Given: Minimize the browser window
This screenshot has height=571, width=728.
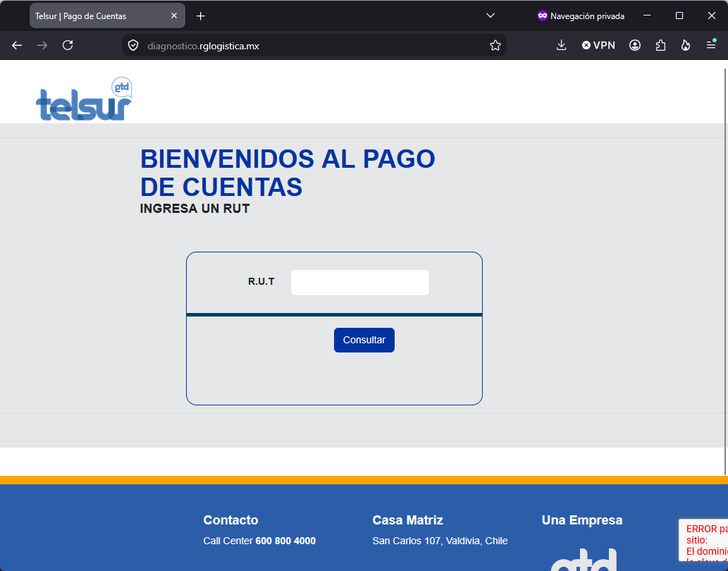Looking at the screenshot, I should tap(647, 16).
